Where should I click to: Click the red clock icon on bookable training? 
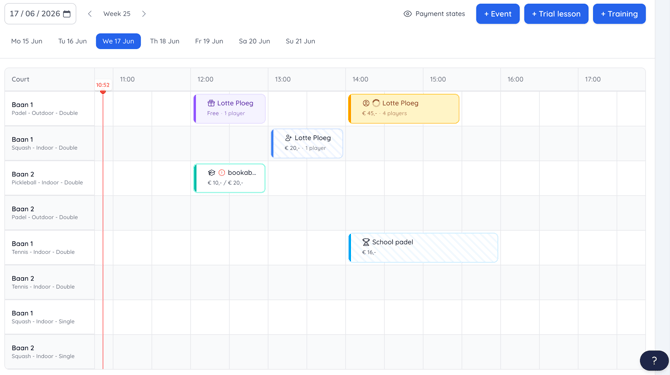pyautogui.click(x=221, y=173)
